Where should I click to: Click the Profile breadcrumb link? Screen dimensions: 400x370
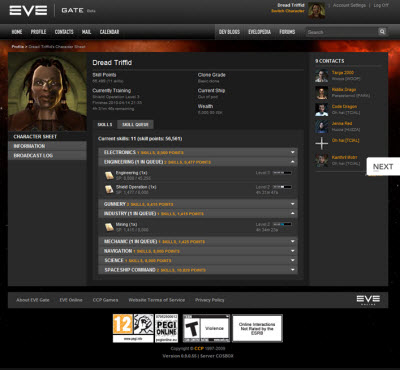[x=18, y=46]
